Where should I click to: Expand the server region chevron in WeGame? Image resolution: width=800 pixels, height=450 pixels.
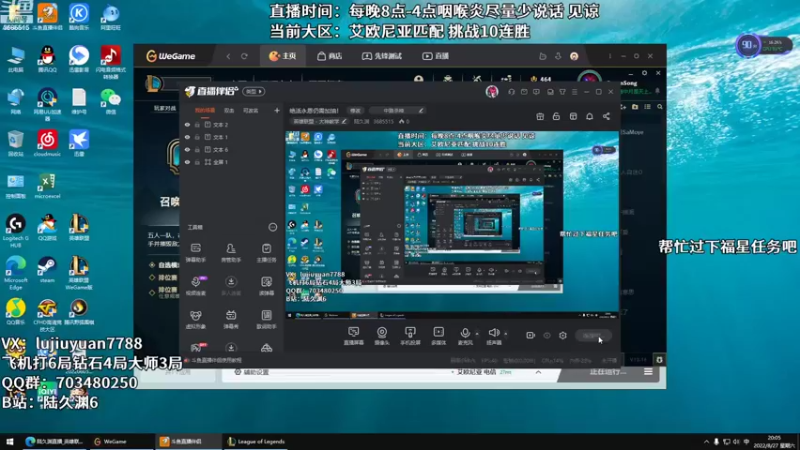(x=538, y=372)
